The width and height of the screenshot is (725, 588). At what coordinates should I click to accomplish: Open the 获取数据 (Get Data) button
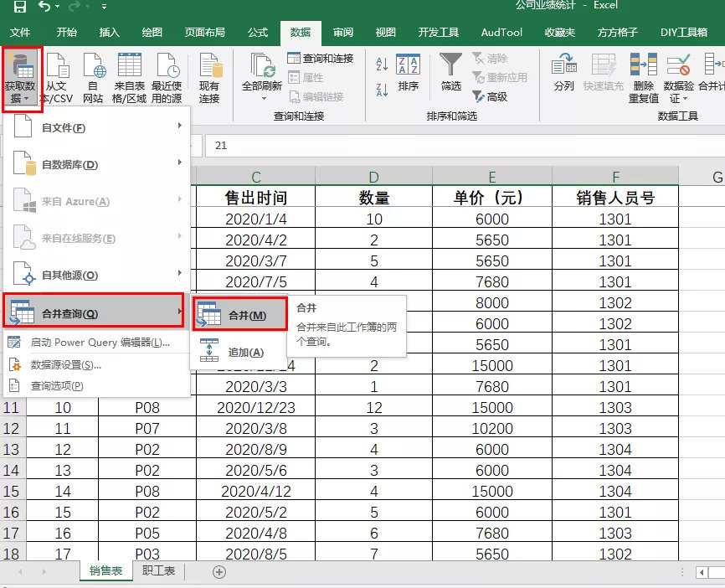20,78
